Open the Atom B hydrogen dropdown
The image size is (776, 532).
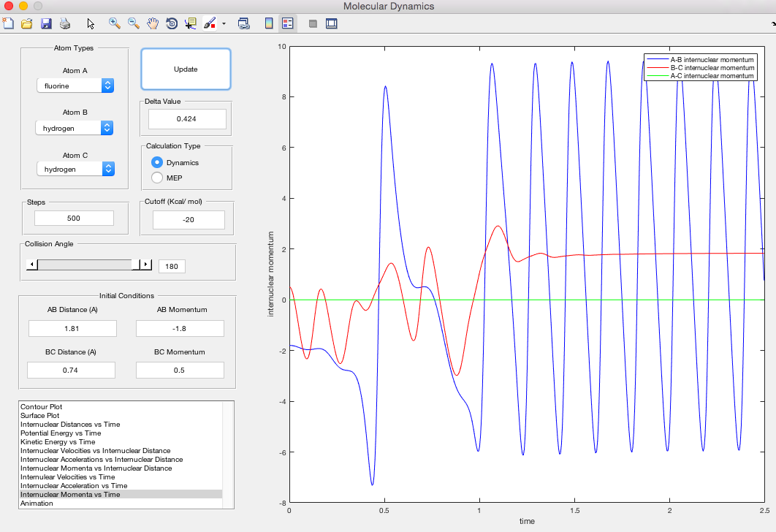click(75, 128)
